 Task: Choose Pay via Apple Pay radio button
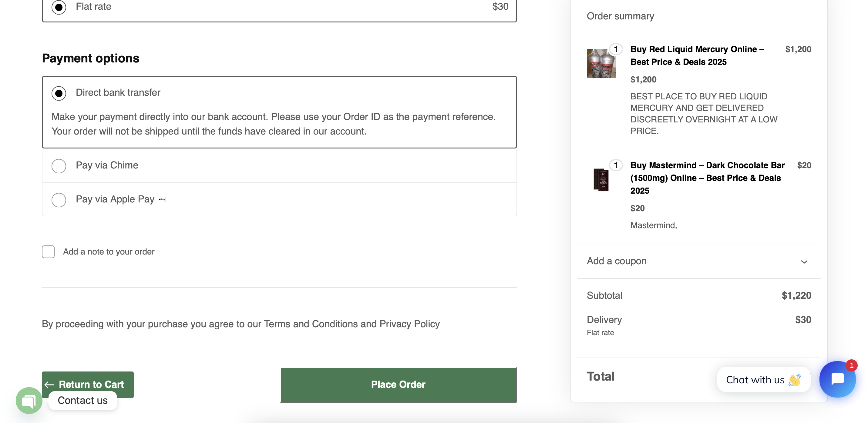59,200
